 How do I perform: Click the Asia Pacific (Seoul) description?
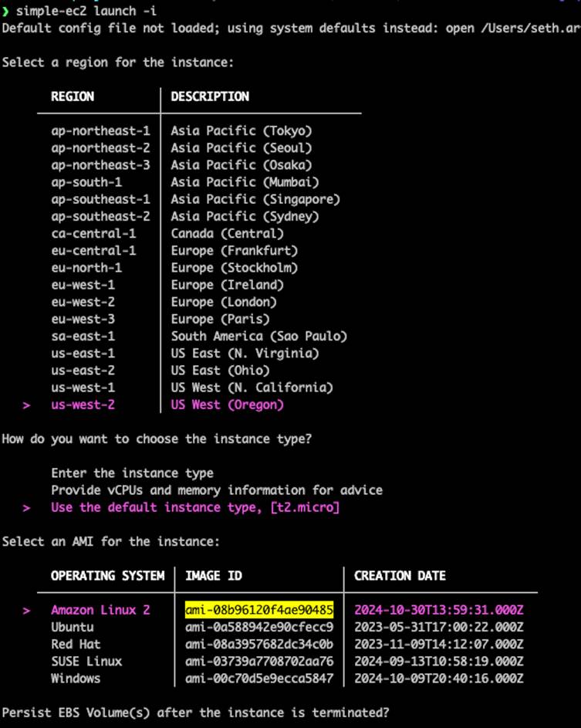pyautogui.click(x=242, y=148)
